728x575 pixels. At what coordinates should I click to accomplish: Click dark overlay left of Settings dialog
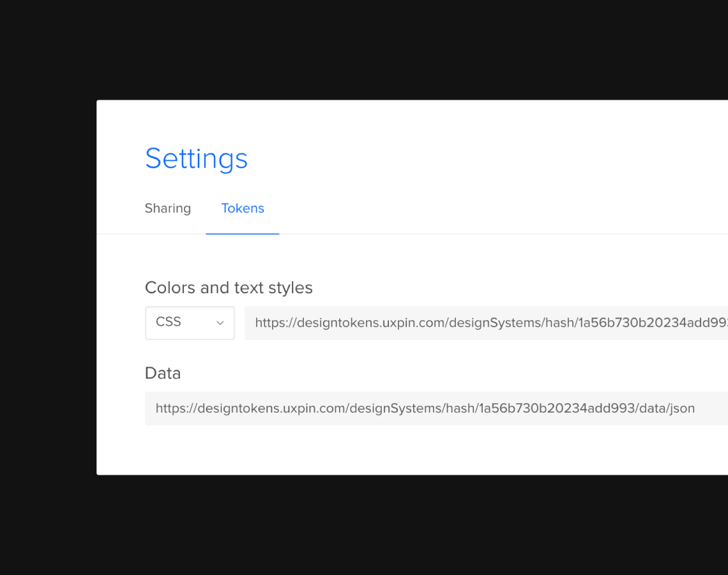(48, 287)
